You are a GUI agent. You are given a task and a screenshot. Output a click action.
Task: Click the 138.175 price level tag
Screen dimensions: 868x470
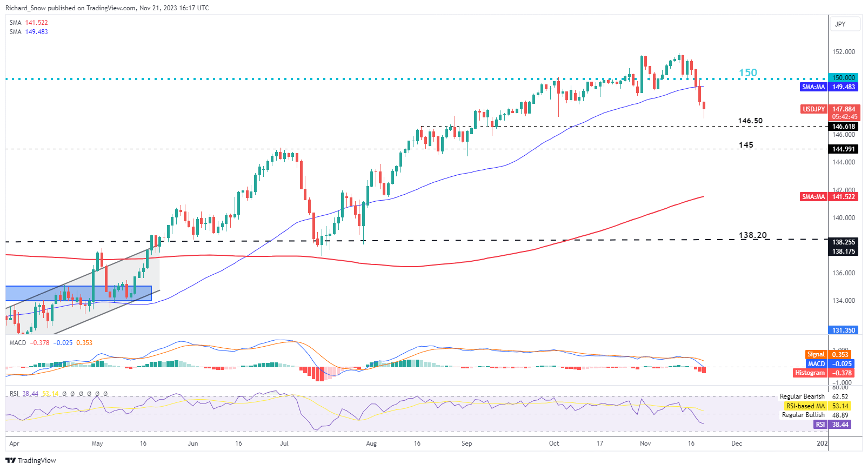pyautogui.click(x=843, y=251)
